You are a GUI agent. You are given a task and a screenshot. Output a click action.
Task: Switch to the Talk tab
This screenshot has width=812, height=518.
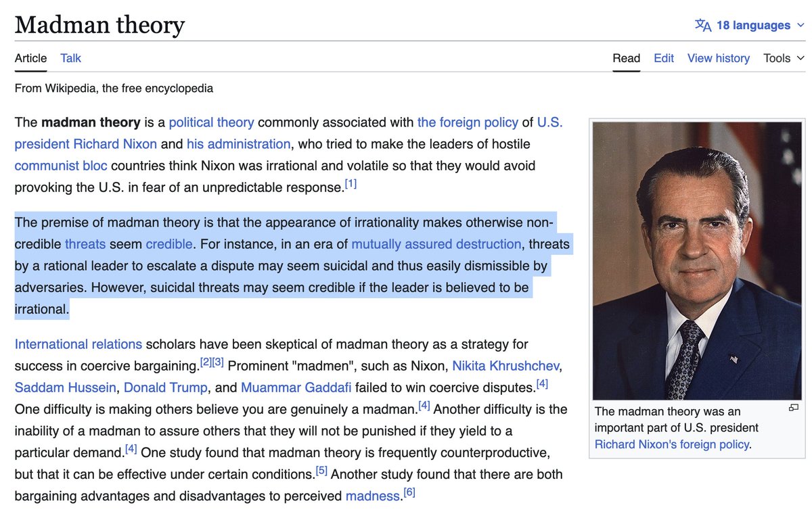click(x=70, y=58)
